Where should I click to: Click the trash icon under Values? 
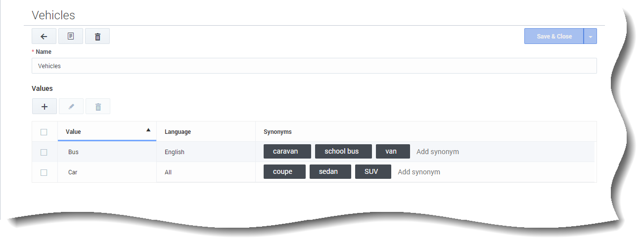(x=98, y=107)
